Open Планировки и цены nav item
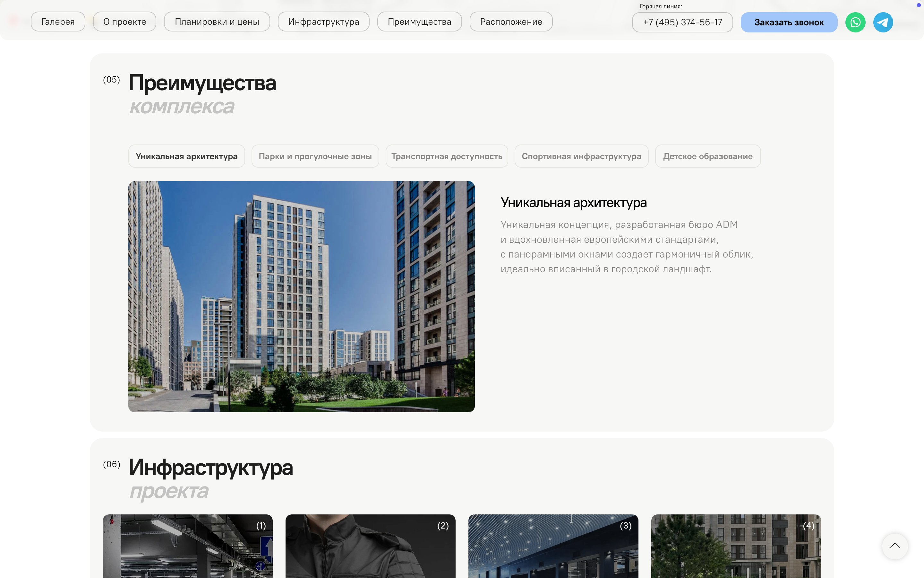This screenshot has height=578, width=924. point(217,22)
